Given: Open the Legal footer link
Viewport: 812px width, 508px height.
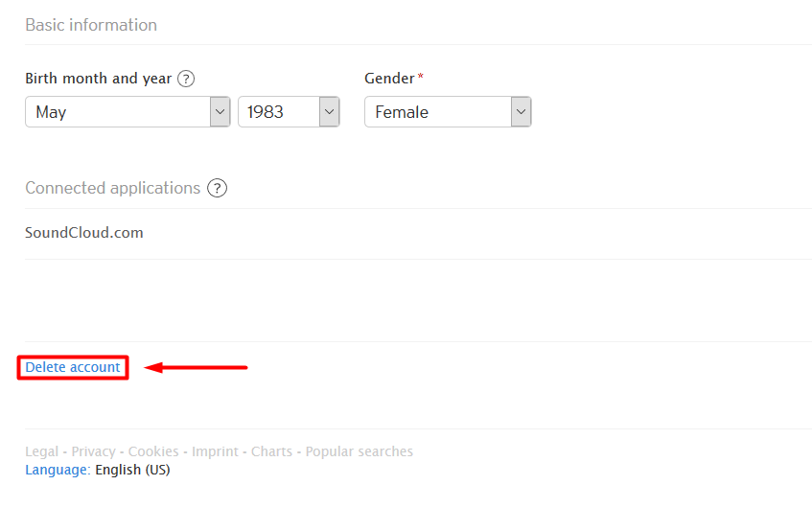Looking at the screenshot, I should click(x=41, y=451).
